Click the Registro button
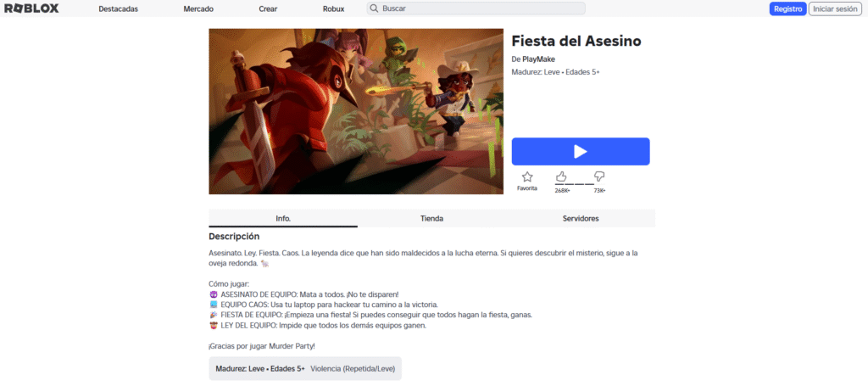The height and width of the screenshot is (386, 868). [787, 8]
